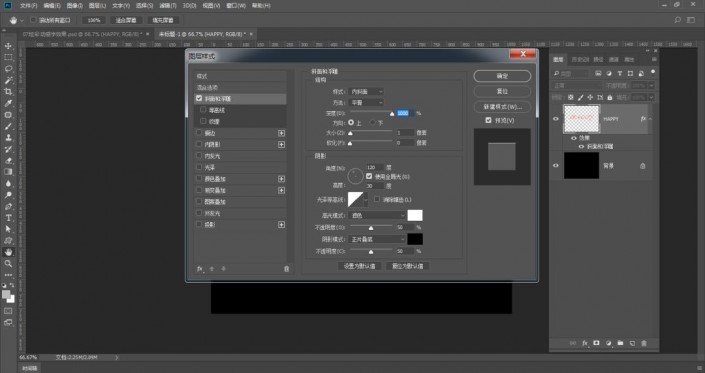Click the plus button beside 描边

pos(281,133)
